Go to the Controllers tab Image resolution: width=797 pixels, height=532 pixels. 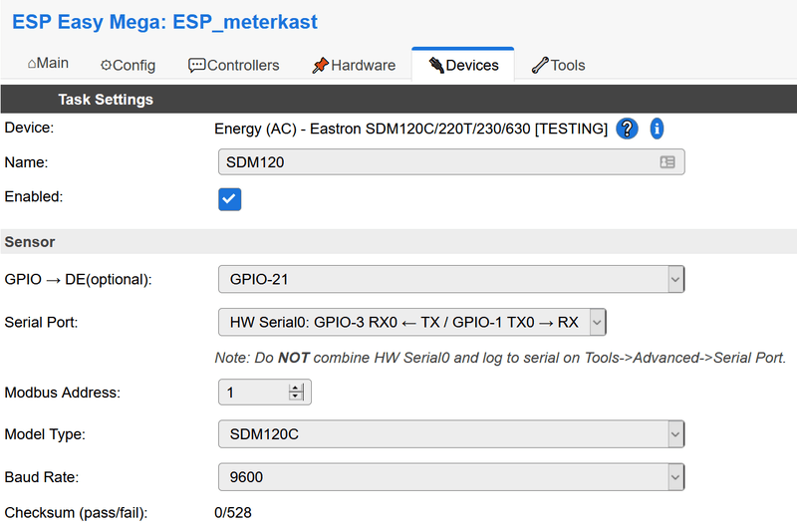pyautogui.click(x=234, y=65)
